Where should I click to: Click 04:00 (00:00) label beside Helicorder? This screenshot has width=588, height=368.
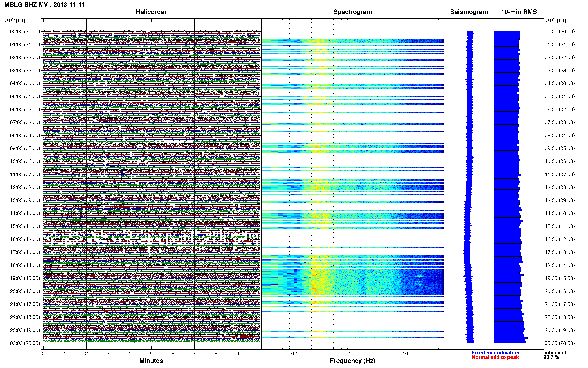tap(25, 83)
